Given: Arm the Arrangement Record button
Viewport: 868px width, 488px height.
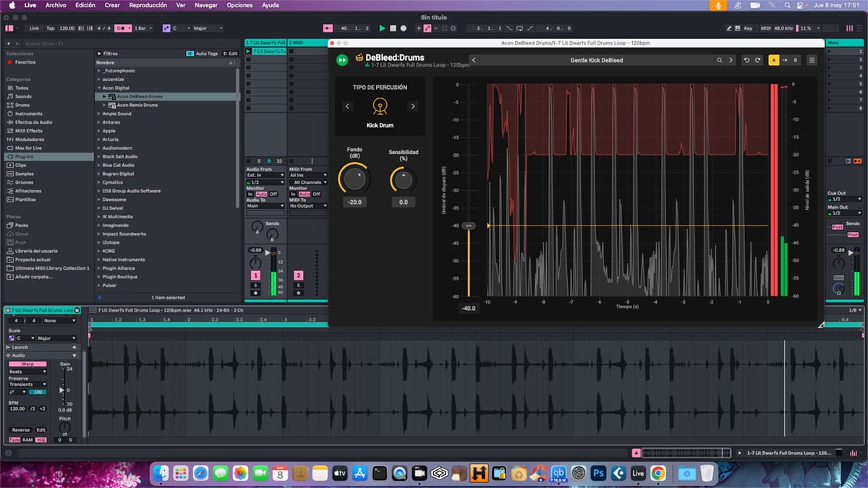Looking at the screenshot, I should point(403,28).
